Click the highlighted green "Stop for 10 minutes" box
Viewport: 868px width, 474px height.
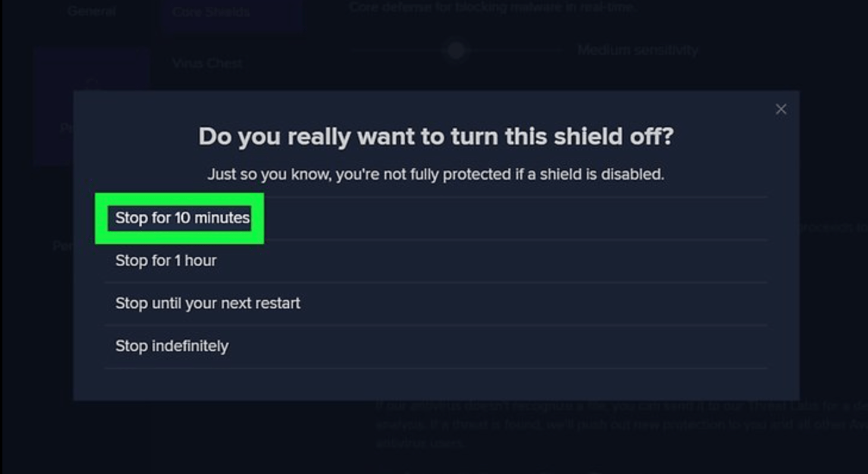coord(179,219)
